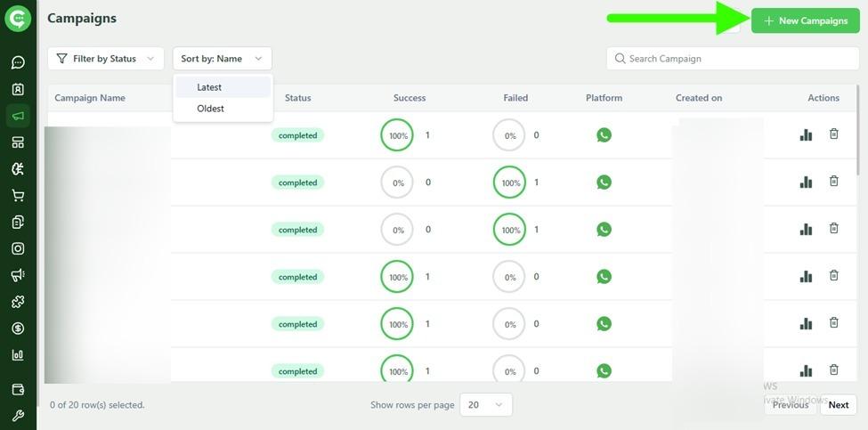Click the Campaigns page heading
The image size is (868, 430).
82,19
